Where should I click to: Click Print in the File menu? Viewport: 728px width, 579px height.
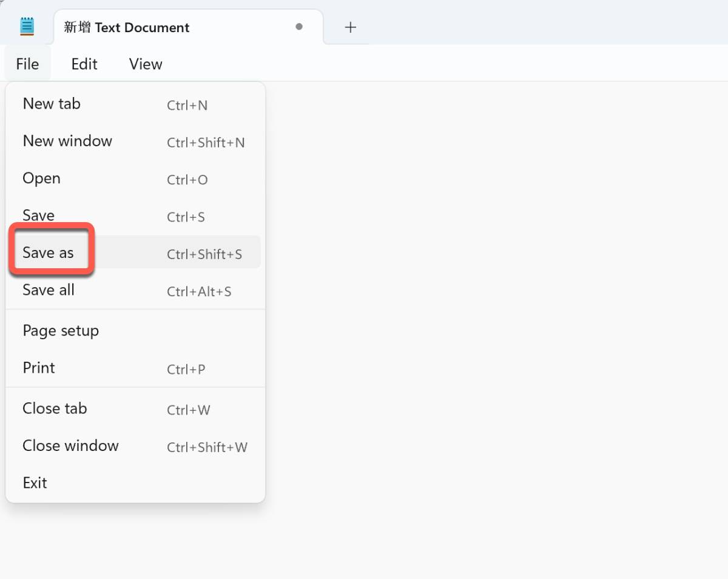(x=39, y=368)
